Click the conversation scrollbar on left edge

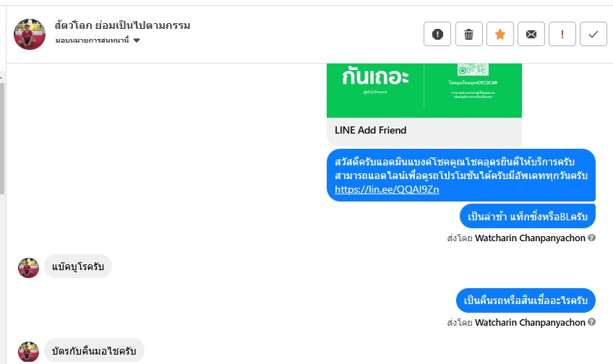pos(2,137)
